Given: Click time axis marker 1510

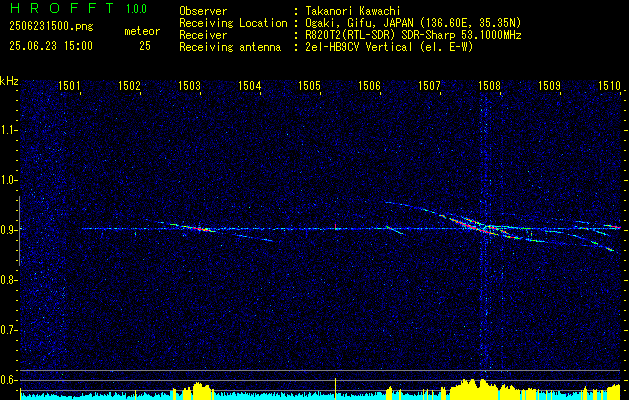Looking at the screenshot, I should tap(609, 85).
